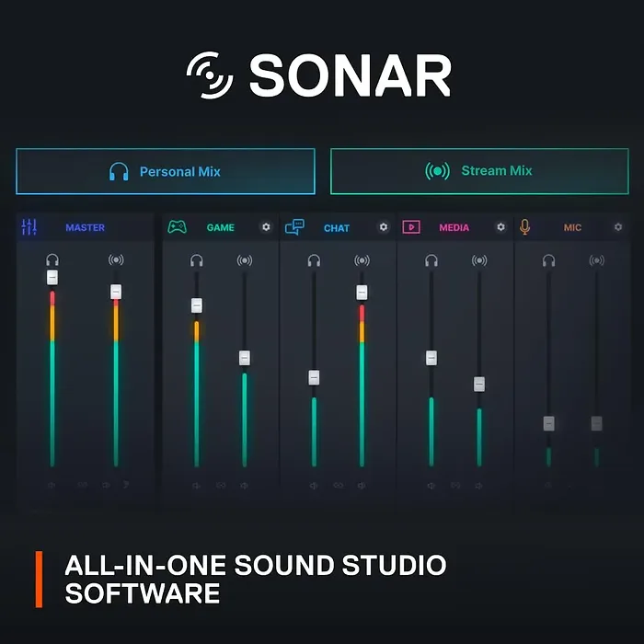Click Master headphone volume slider handle
This screenshot has height=644, width=644.
tap(52, 277)
